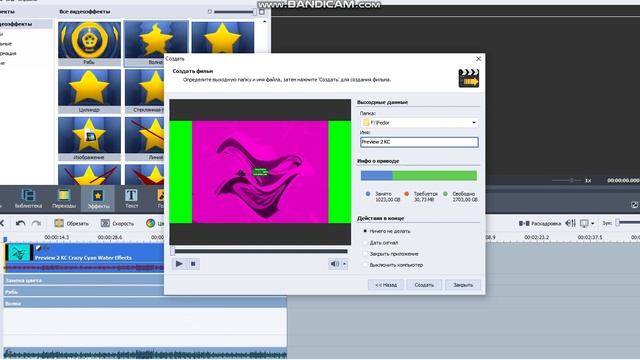
Task: Click the color correction wheel icon
Action: [x=151, y=223]
